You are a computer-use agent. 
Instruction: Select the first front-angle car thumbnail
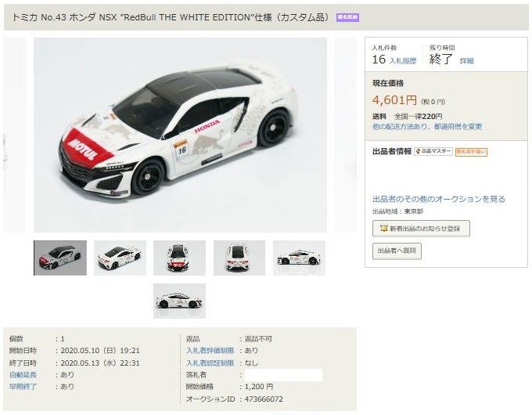[60, 258]
